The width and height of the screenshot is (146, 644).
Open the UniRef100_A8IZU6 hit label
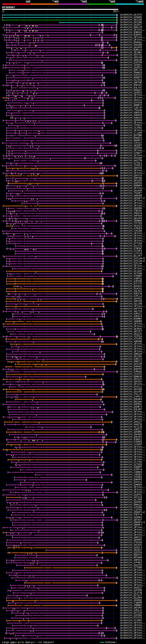pyautogui.click(x=131, y=20)
